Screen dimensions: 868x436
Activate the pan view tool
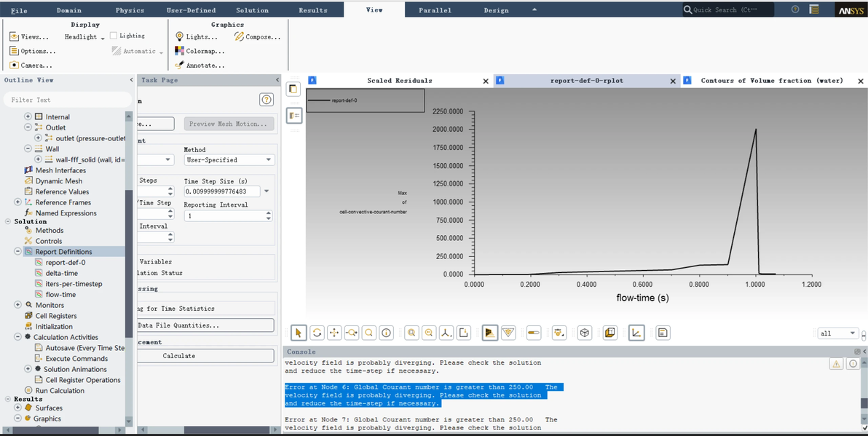pos(334,333)
